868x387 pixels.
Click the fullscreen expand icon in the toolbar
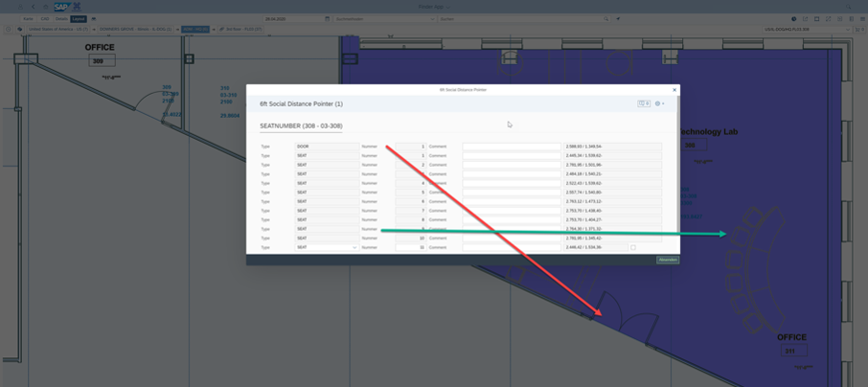pyautogui.click(x=828, y=19)
